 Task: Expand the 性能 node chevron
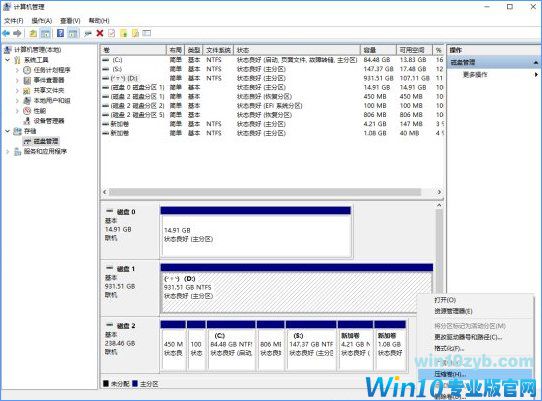[x=17, y=111]
